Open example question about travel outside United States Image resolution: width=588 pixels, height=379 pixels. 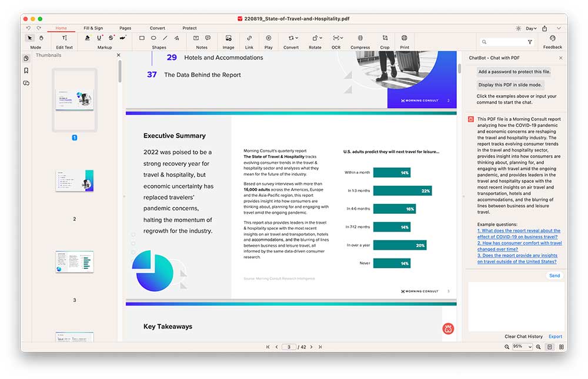coord(517,259)
